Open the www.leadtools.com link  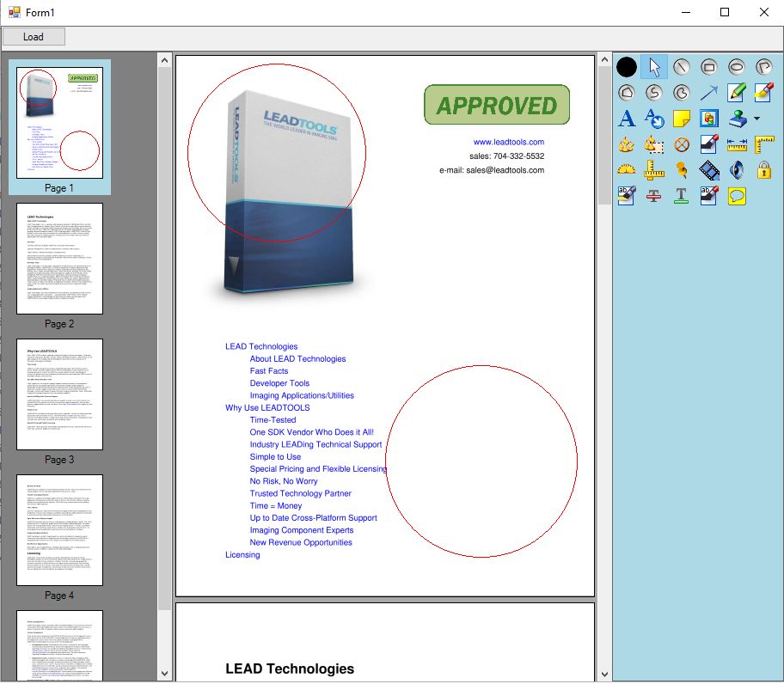(509, 142)
